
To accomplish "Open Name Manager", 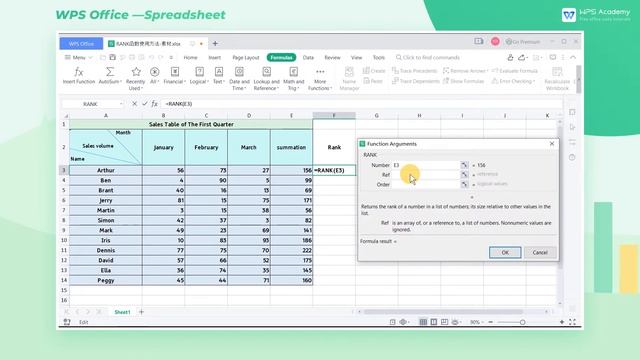I will pos(349,79).
